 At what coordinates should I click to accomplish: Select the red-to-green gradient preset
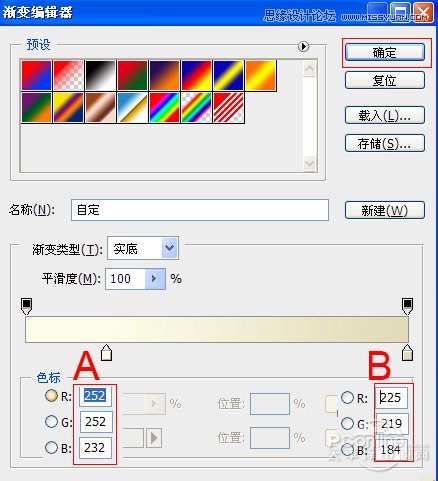[133, 75]
